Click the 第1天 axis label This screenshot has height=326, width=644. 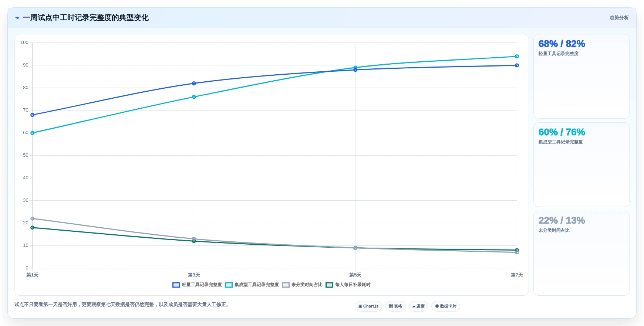pos(33,275)
